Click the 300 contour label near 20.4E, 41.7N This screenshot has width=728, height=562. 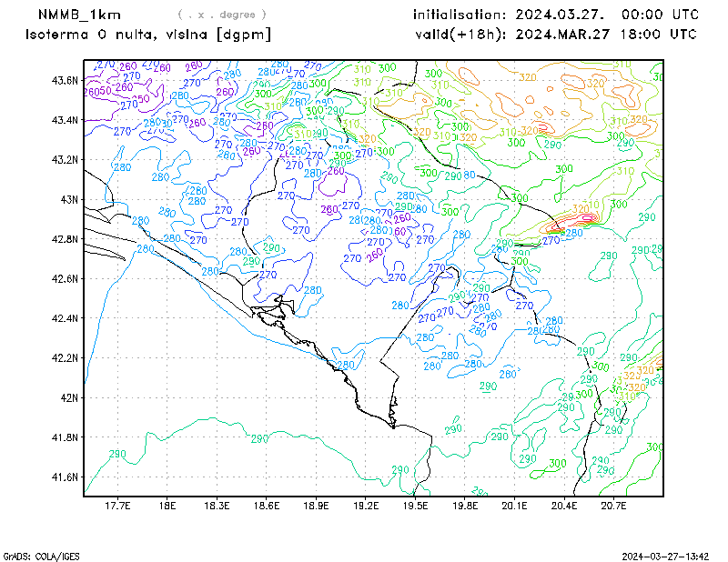pyautogui.click(x=558, y=463)
